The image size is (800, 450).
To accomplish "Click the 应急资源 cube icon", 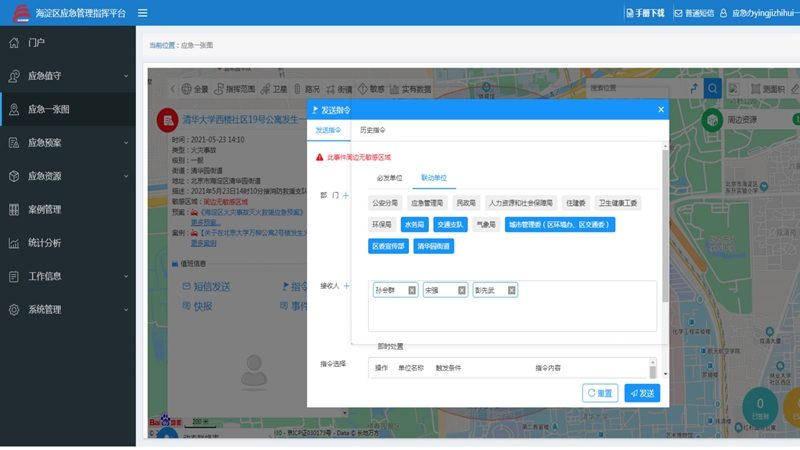I will click(14, 176).
